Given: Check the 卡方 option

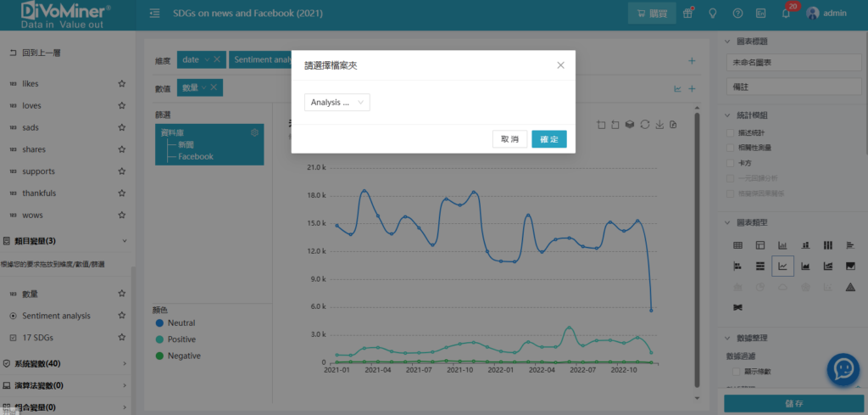Looking at the screenshot, I should [x=731, y=162].
